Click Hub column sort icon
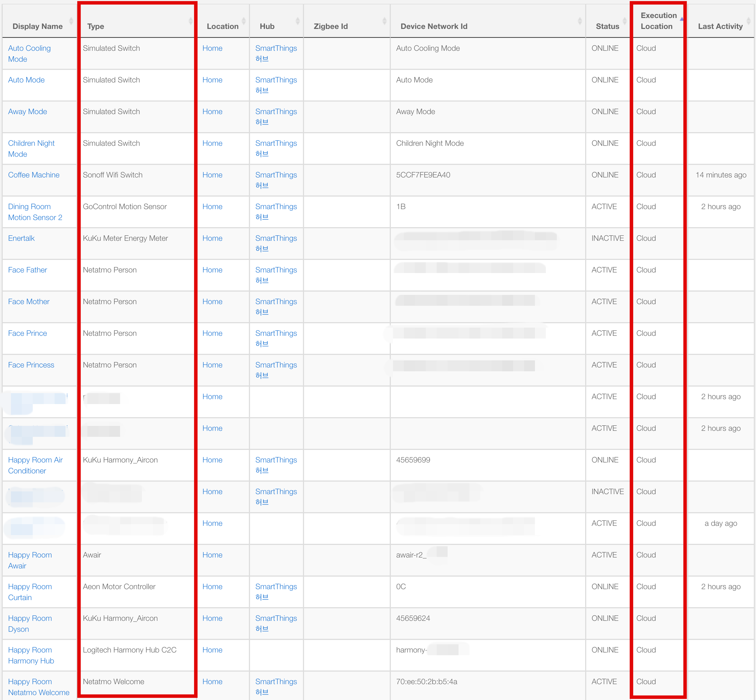756x700 pixels. (297, 21)
